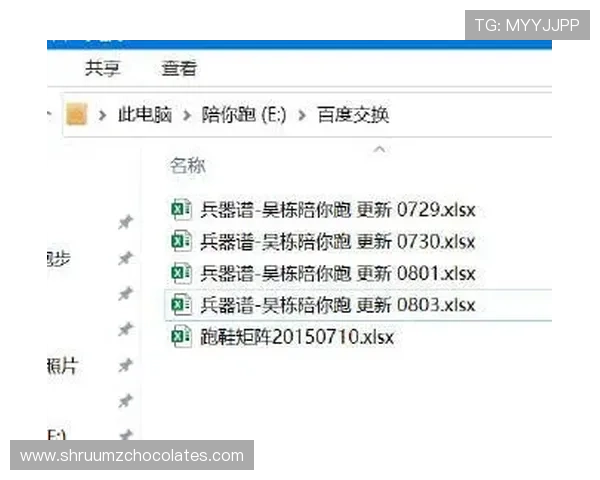Click Excel icon of 更新 0801.xlsx
This screenshot has width=600, height=480.
point(181,273)
